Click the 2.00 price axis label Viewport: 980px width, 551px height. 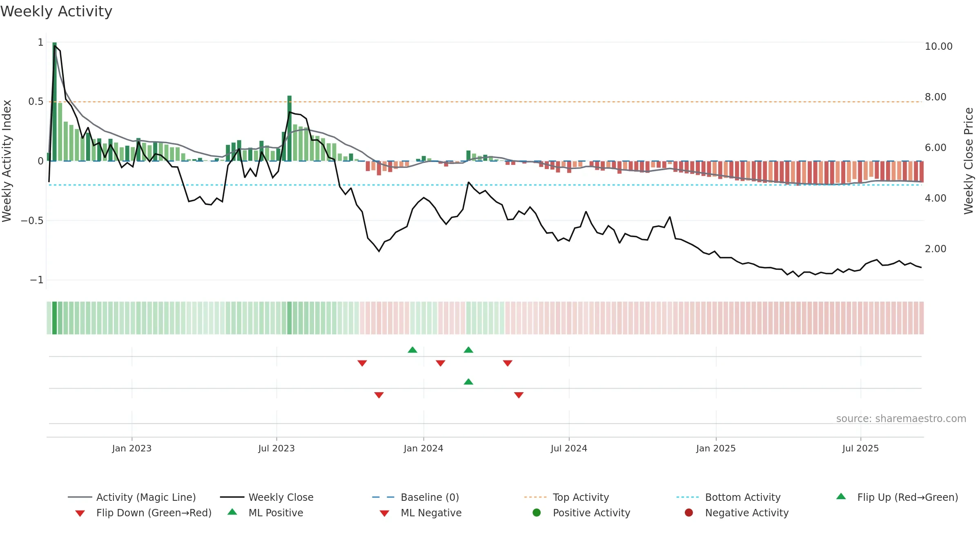click(x=935, y=249)
